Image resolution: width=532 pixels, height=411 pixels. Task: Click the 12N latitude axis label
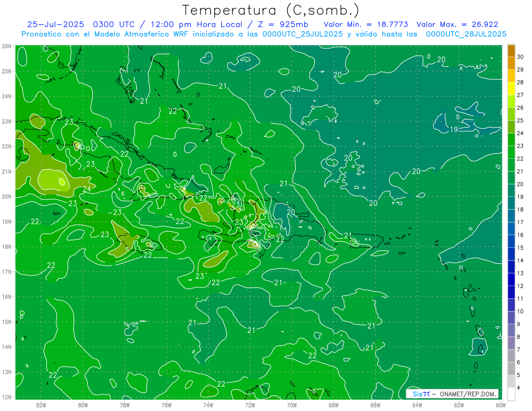pyautogui.click(x=7, y=397)
